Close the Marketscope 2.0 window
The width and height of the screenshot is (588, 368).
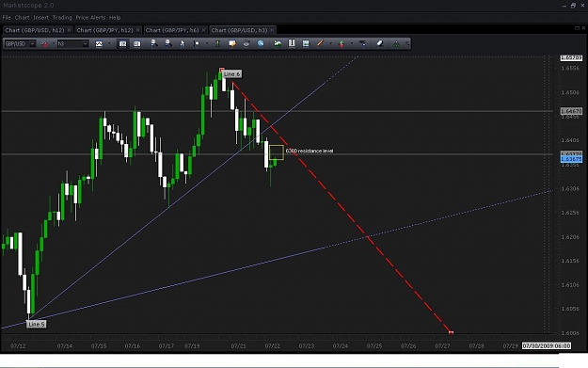[x=582, y=6]
